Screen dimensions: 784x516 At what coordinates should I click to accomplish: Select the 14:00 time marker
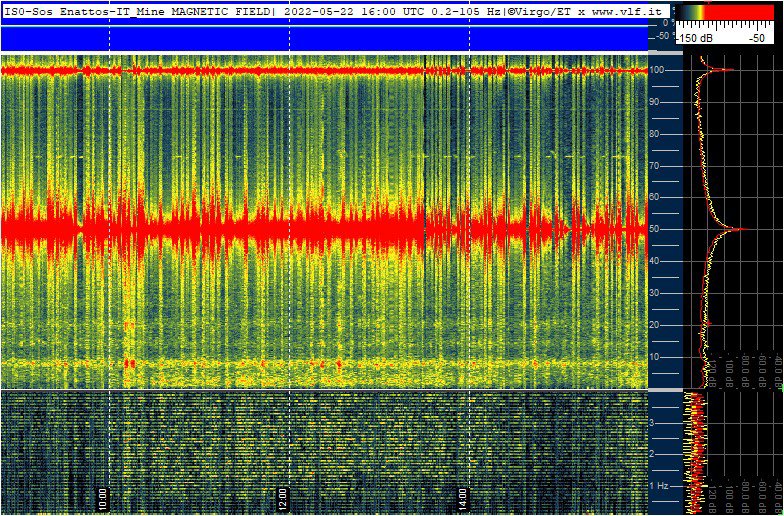pos(462,497)
